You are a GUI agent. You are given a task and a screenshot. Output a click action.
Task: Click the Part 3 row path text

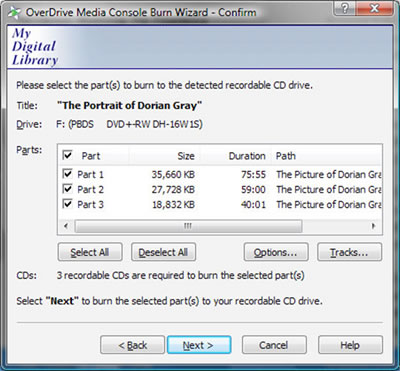pos(329,204)
